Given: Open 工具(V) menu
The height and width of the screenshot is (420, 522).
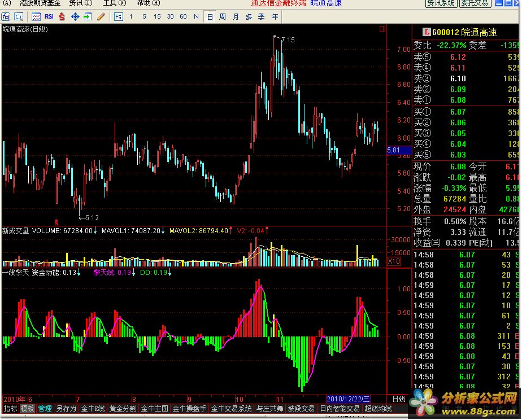Looking at the screenshot, I should 115,3.
